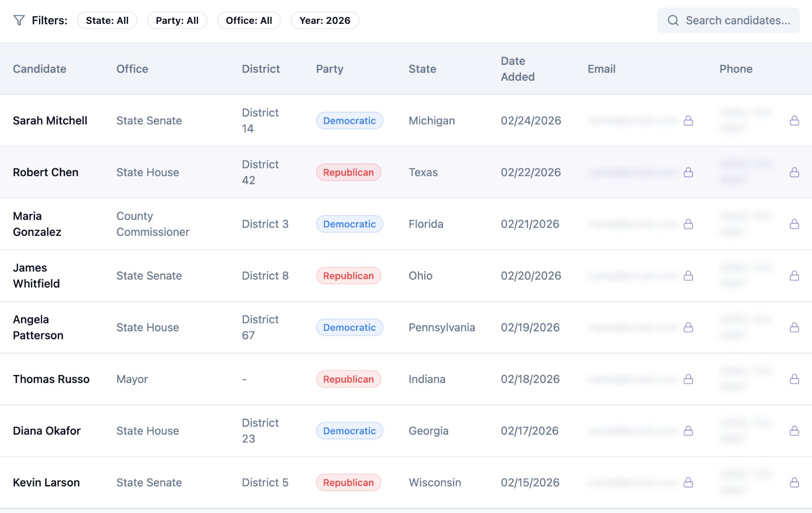The width and height of the screenshot is (812, 513).
Task: Focus the Search candidates field
Action: [728, 20]
